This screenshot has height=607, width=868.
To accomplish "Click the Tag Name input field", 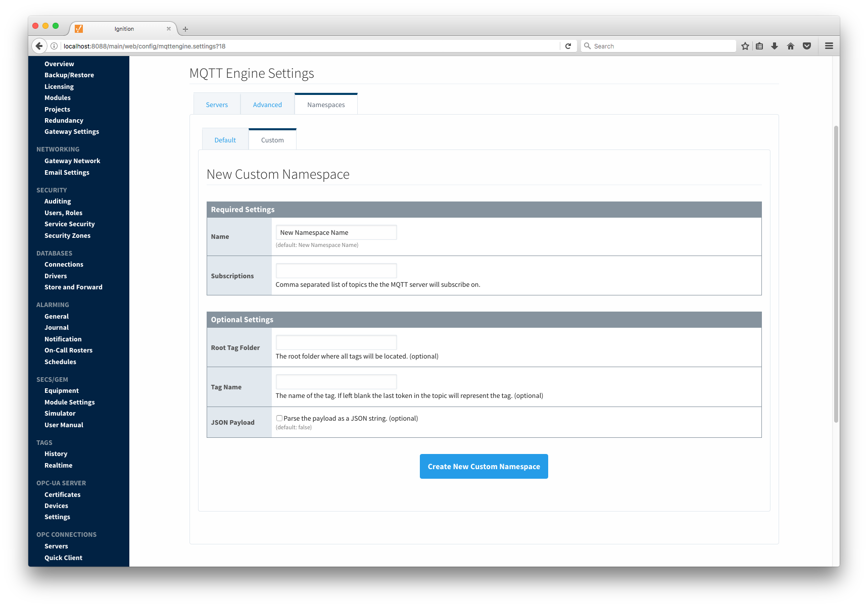I will tap(336, 381).
